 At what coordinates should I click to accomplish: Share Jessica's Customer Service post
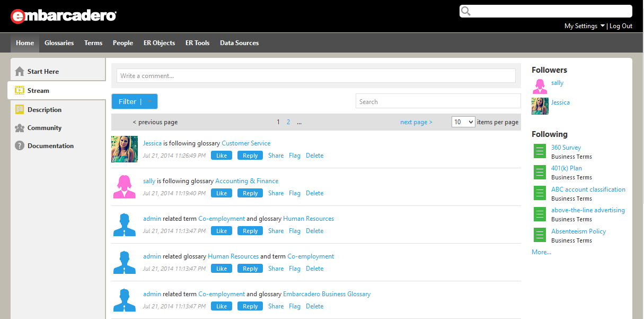point(276,156)
